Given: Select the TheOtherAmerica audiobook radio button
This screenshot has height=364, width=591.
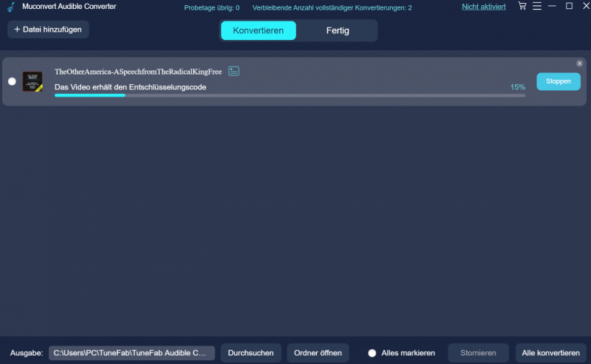Looking at the screenshot, I should click(12, 81).
